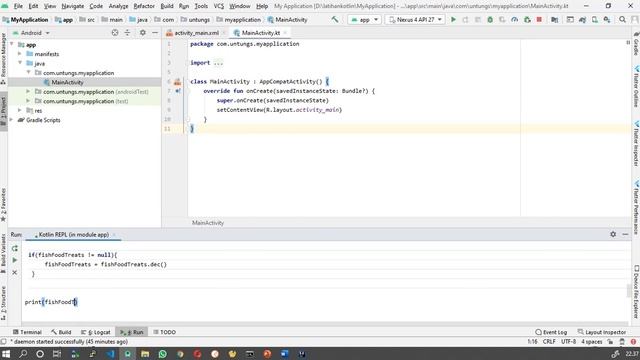Select MainActivity in the project tree
Screen dimensions: 640x360
point(67,82)
